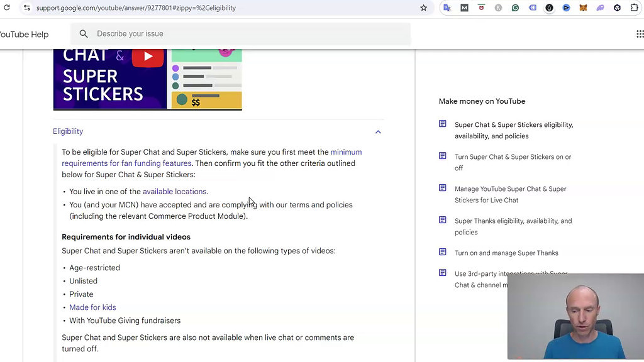Play the Super Chat & Super Stickers video
The image size is (644, 362).
coord(148,57)
